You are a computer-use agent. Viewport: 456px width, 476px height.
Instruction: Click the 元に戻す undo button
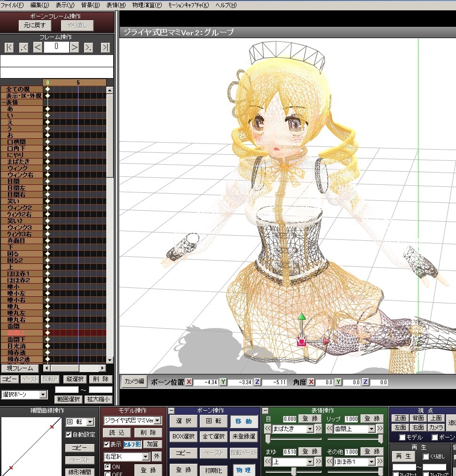[35, 25]
